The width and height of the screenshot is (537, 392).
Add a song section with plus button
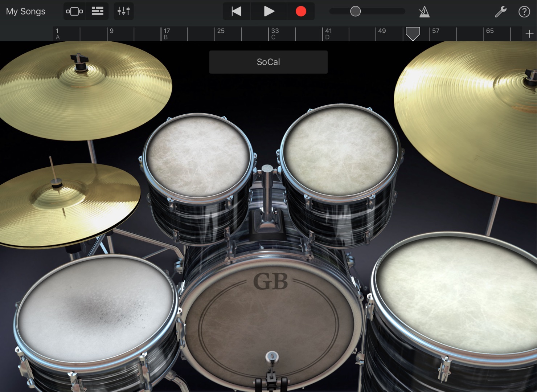point(529,34)
